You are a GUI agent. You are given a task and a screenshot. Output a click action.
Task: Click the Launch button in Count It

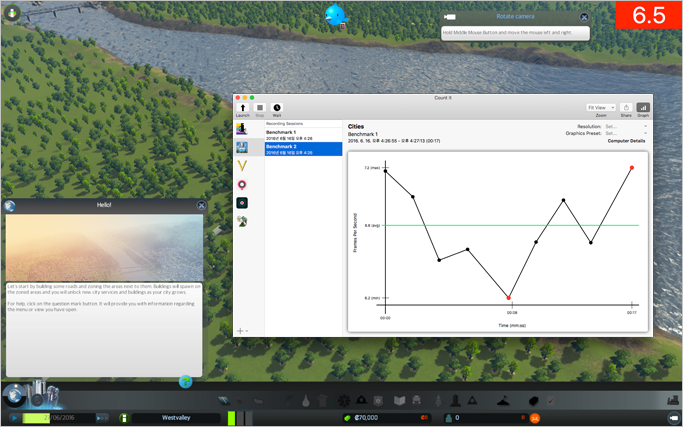[243, 108]
